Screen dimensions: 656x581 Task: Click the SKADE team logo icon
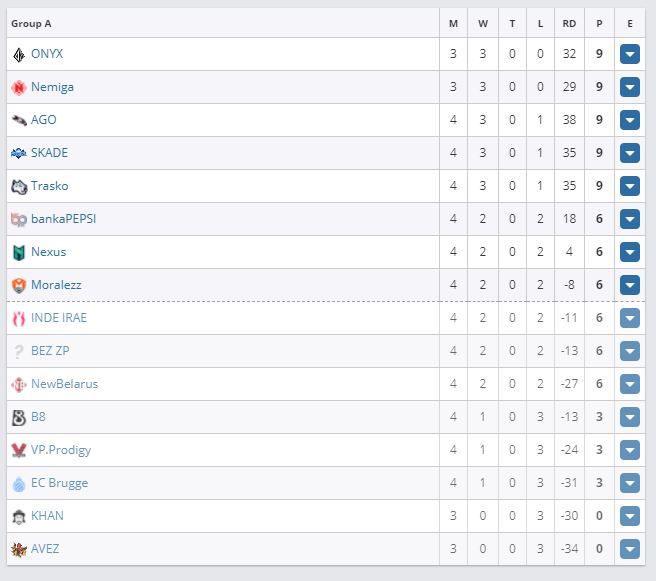click(19, 153)
